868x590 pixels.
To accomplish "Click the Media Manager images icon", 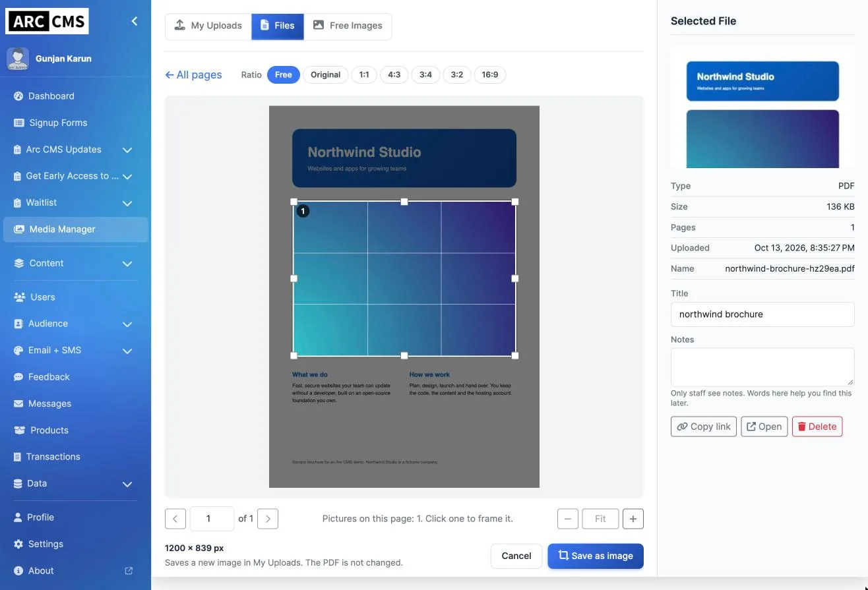I will pos(18,229).
